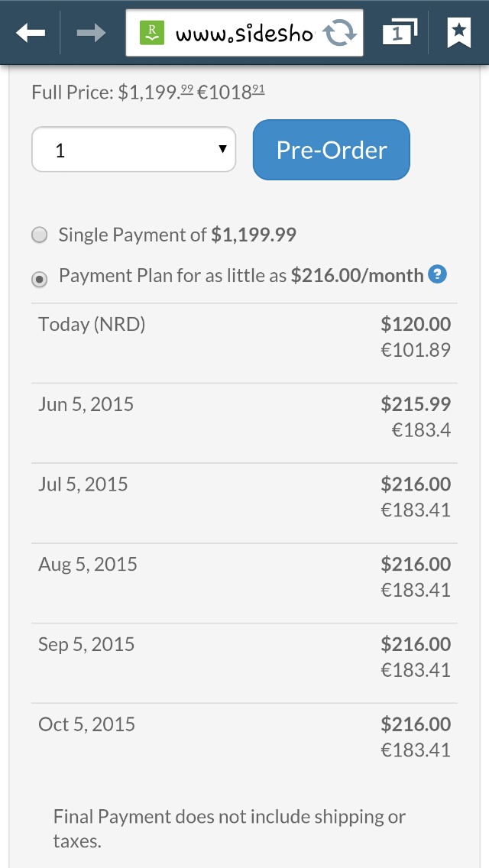Screen dimensions: 489x868
Task: Tap the green site favicon in the address bar
Action: (x=153, y=33)
